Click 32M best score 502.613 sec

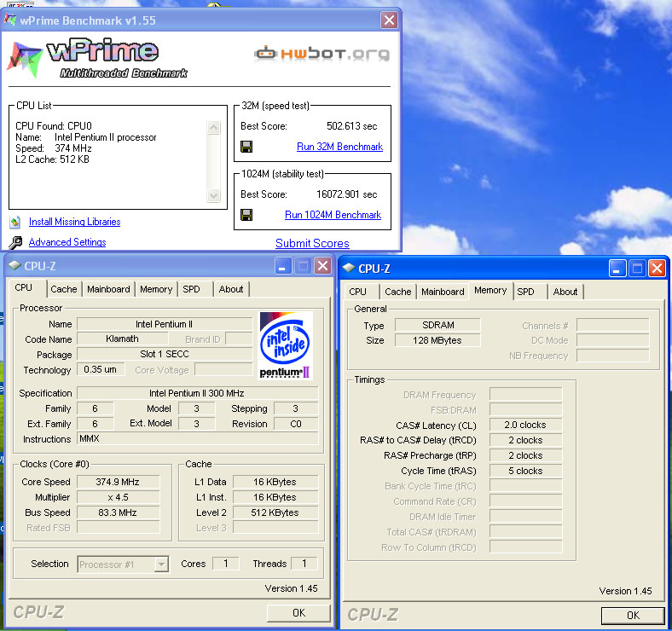352,126
